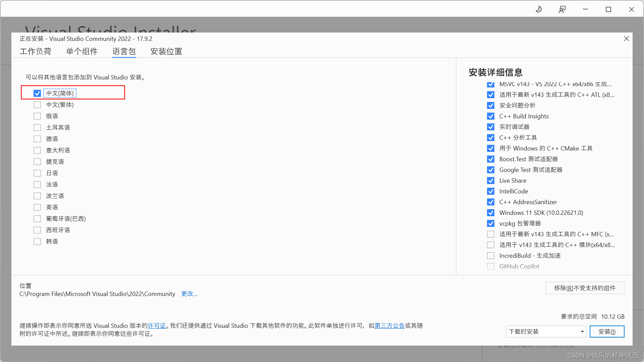644x362 pixels.
Task: Open the 许可证 link
Action: click(157, 325)
